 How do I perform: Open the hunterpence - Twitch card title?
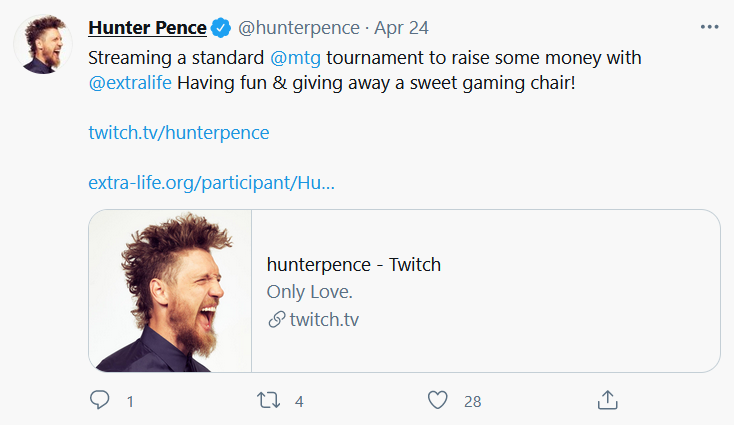pyautogui.click(x=354, y=265)
